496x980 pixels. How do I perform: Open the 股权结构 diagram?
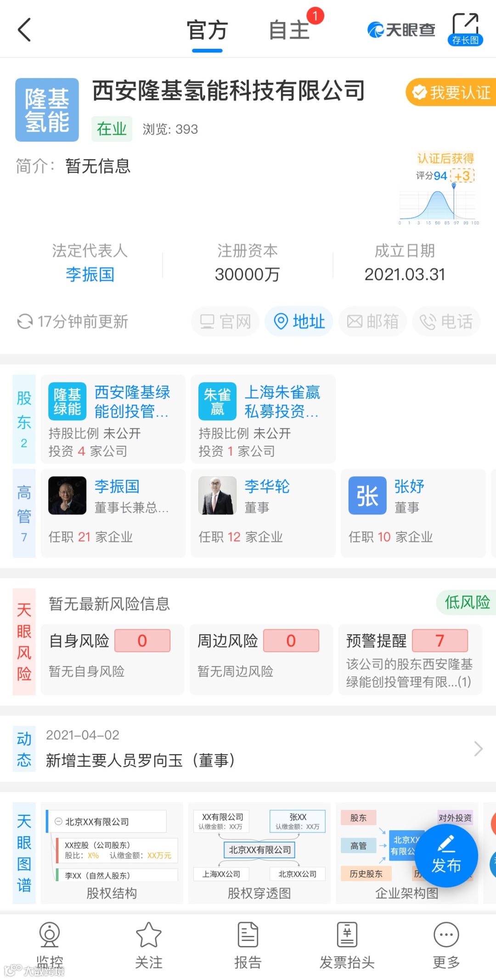(112, 853)
